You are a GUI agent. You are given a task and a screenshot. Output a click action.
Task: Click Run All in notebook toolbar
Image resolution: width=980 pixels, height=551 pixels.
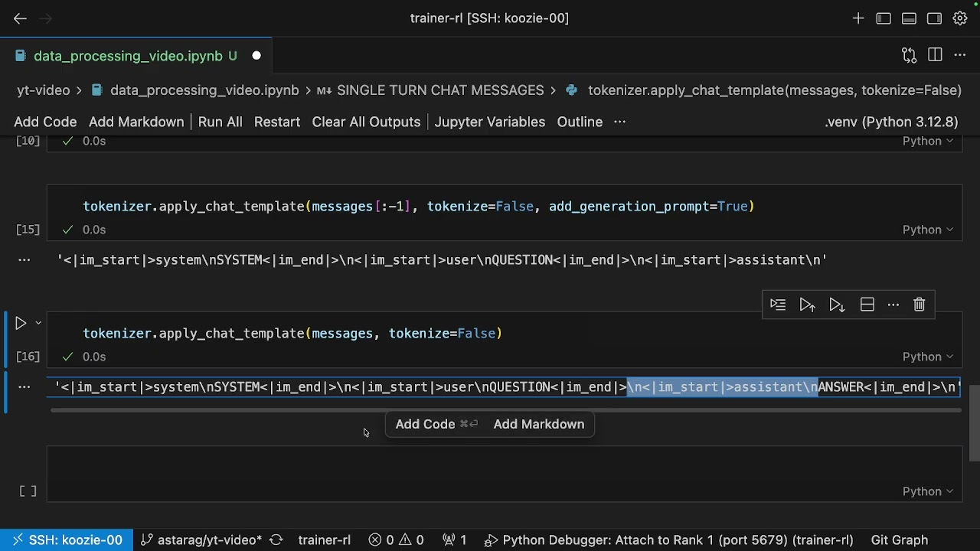220,122
